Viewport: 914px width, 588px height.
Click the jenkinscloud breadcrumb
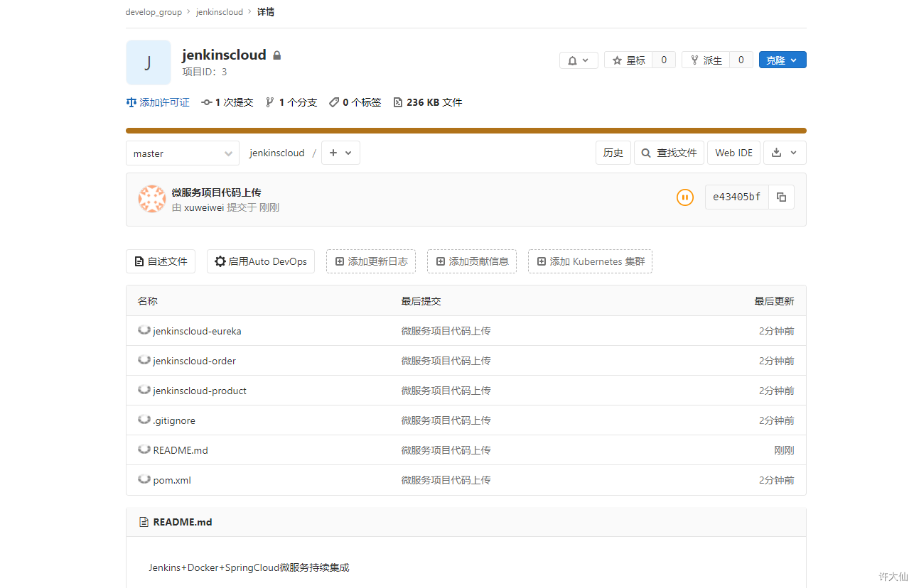pos(220,12)
